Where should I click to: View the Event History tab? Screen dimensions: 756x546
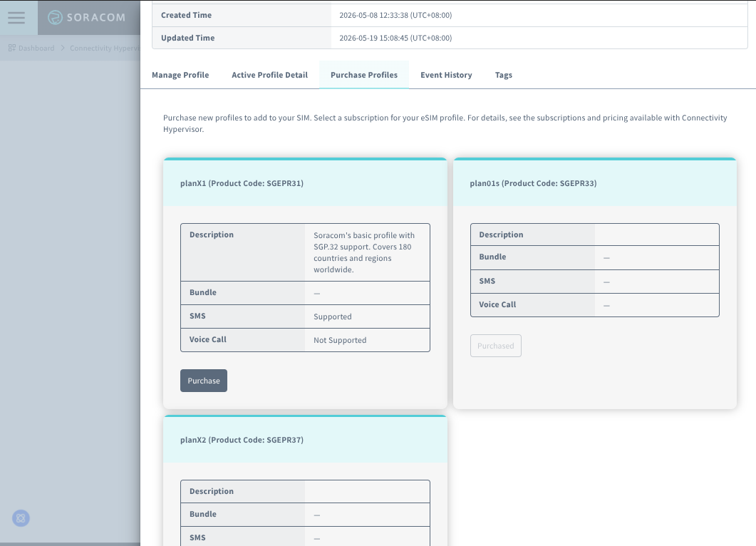(x=446, y=75)
